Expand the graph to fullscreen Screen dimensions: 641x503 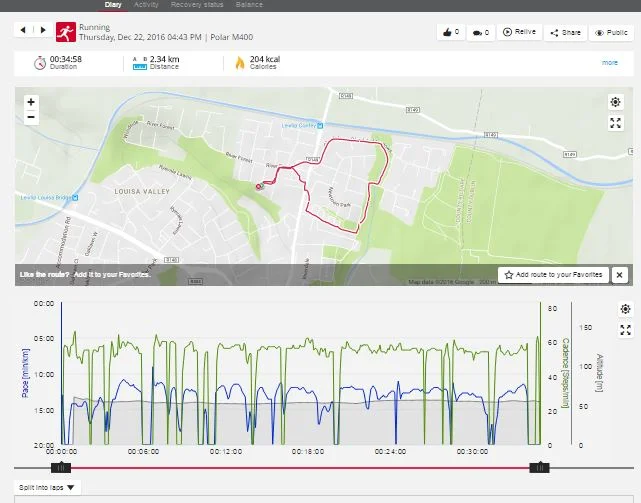coord(626,330)
